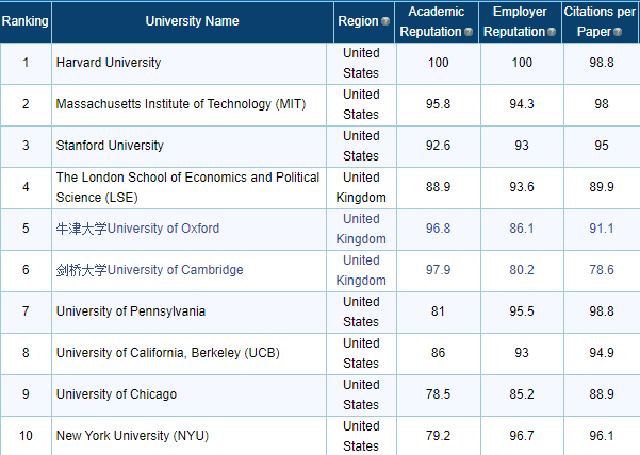The image size is (640, 455).
Task: Select Harvard's citations per paper value
Action: click(601, 62)
